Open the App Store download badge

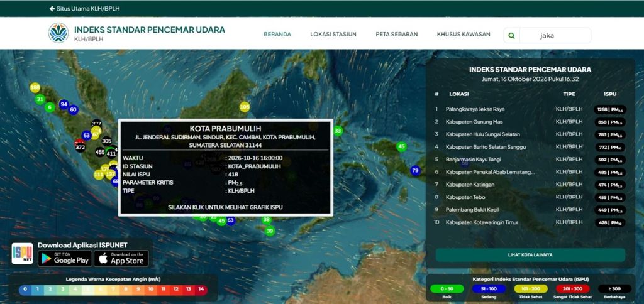(x=121, y=258)
